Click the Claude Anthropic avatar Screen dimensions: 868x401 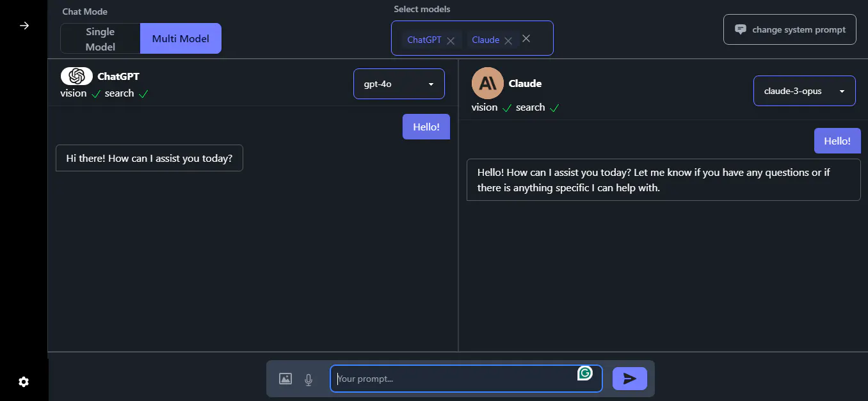coord(488,83)
